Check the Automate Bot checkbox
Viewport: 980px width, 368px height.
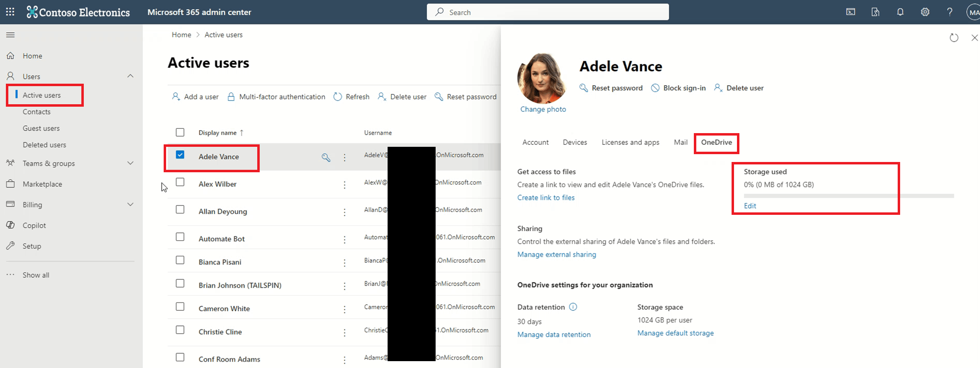180,237
